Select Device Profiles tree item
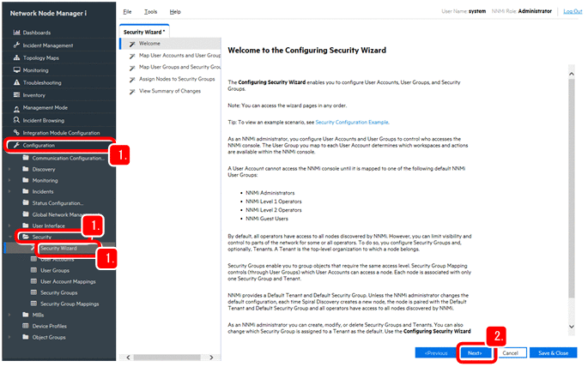 pyautogui.click(x=49, y=326)
